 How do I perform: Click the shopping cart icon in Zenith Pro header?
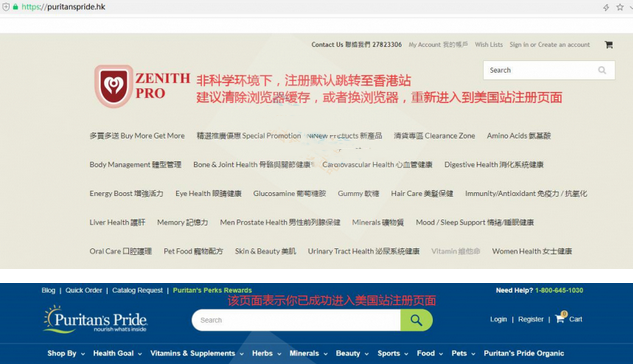[609, 44]
